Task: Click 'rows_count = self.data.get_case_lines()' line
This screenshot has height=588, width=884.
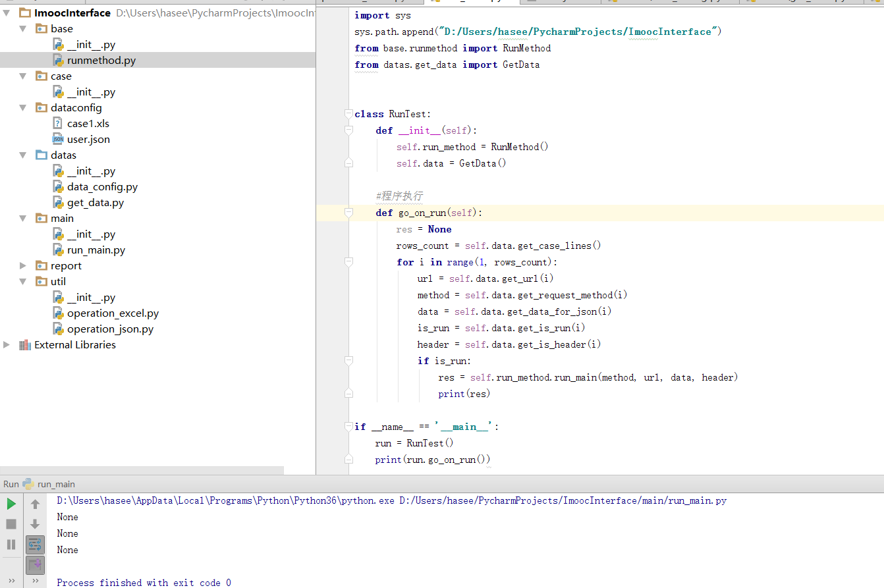Action: point(499,246)
